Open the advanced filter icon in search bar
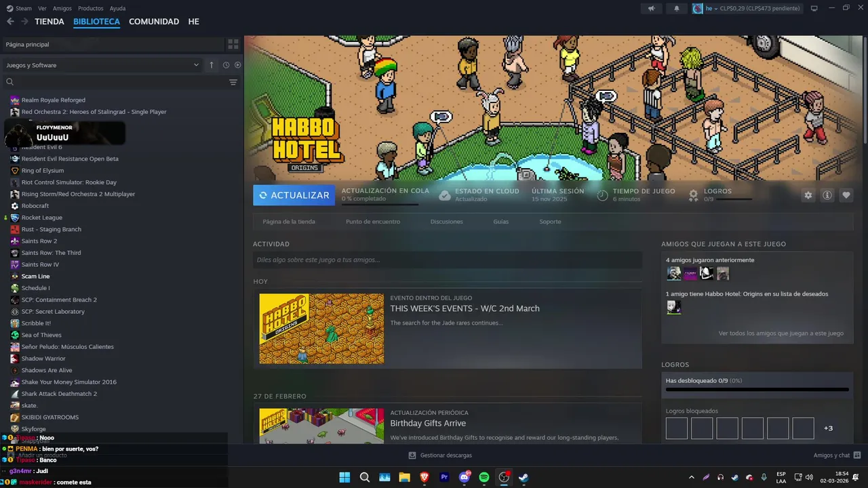The height and width of the screenshot is (488, 868). click(233, 82)
